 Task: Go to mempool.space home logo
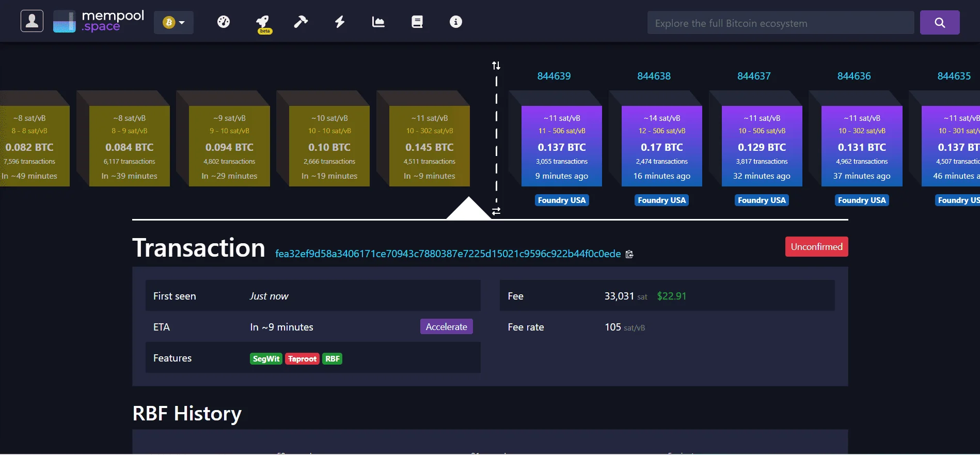[99, 21]
